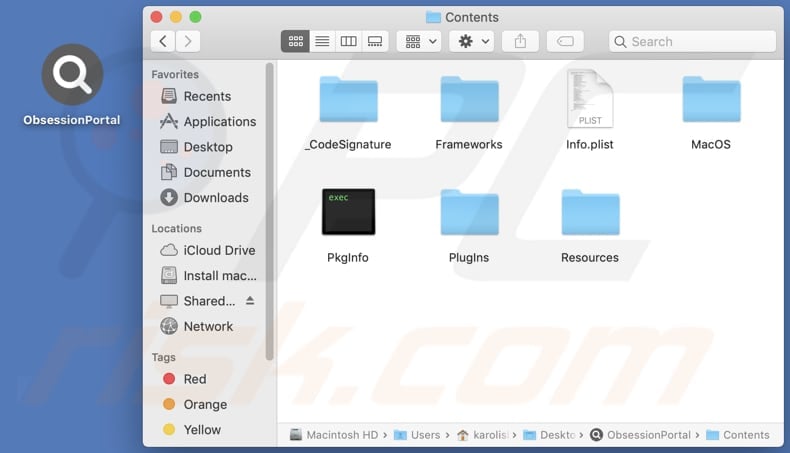Switch to icon view mode
The width and height of the screenshot is (790, 453).
(x=296, y=41)
